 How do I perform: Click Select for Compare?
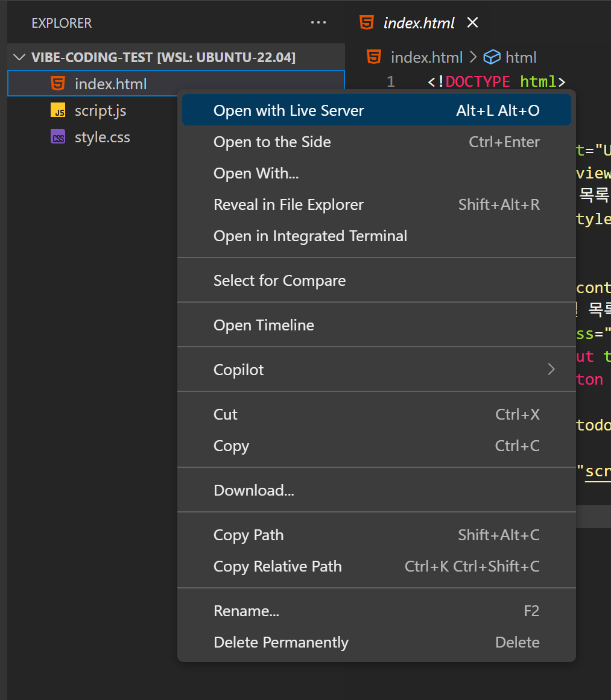279,280
